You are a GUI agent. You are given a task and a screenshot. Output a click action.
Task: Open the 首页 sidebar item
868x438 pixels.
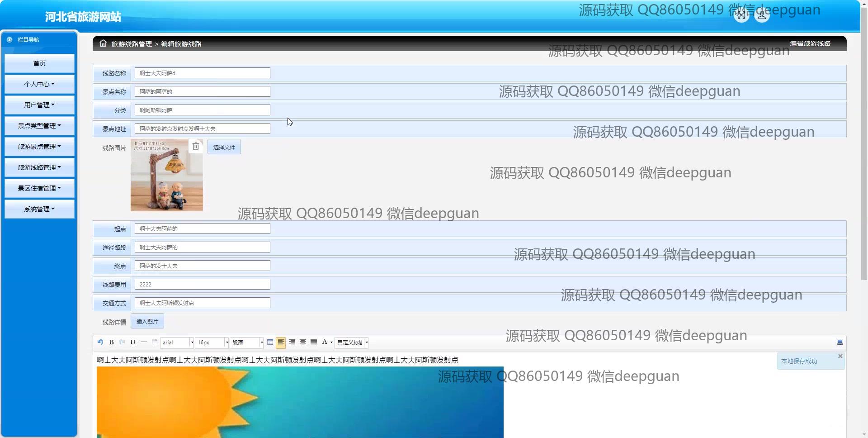click(39, 63)
